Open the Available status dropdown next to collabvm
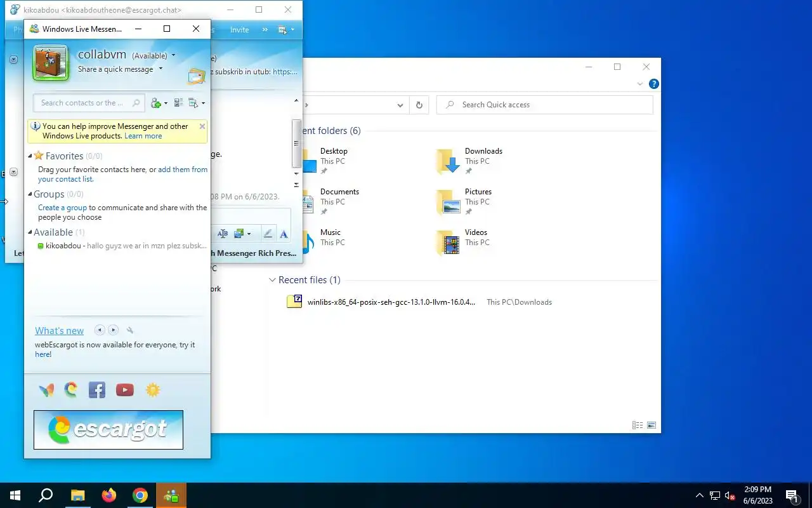The height and width of the screenshot is (508, 812). [173, 55]
